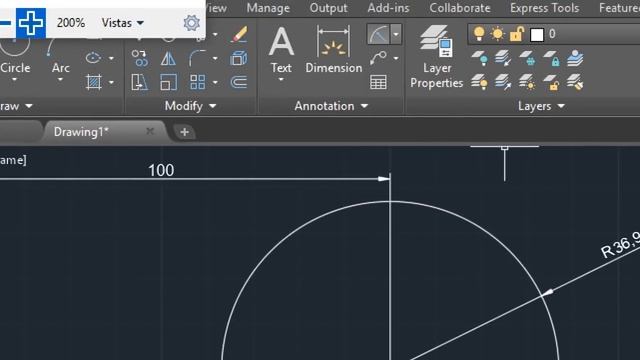Select the Leader tool
The image size is (640, 360).
378,58
